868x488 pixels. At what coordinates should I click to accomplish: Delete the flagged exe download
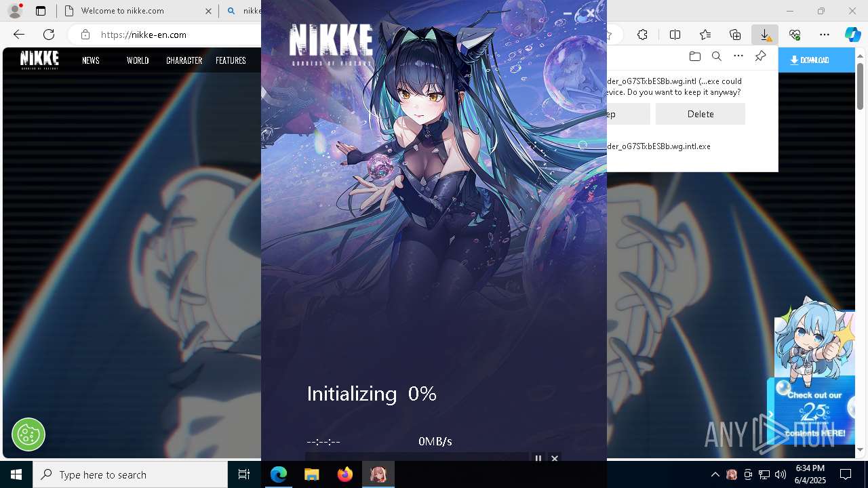701,114
